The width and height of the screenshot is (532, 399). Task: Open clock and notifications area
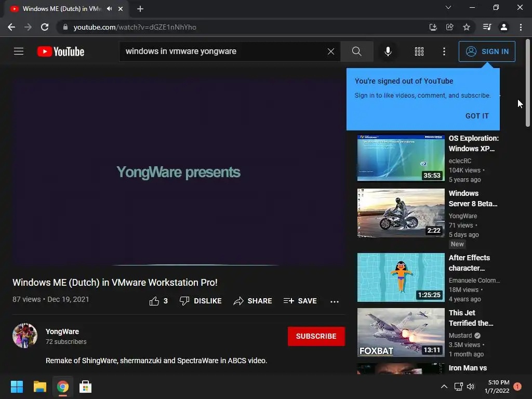[x=497, y=387]
